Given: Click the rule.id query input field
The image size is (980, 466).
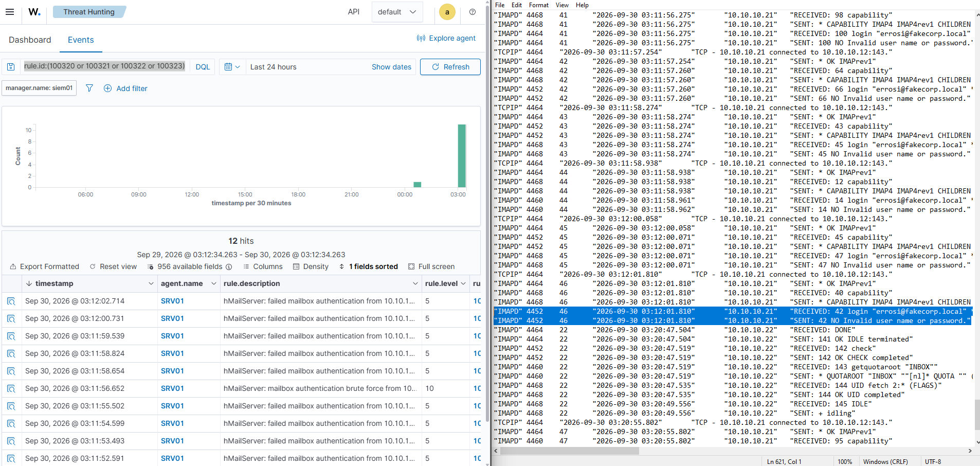Looking at the screenshot, I should (x=104, y=66).
